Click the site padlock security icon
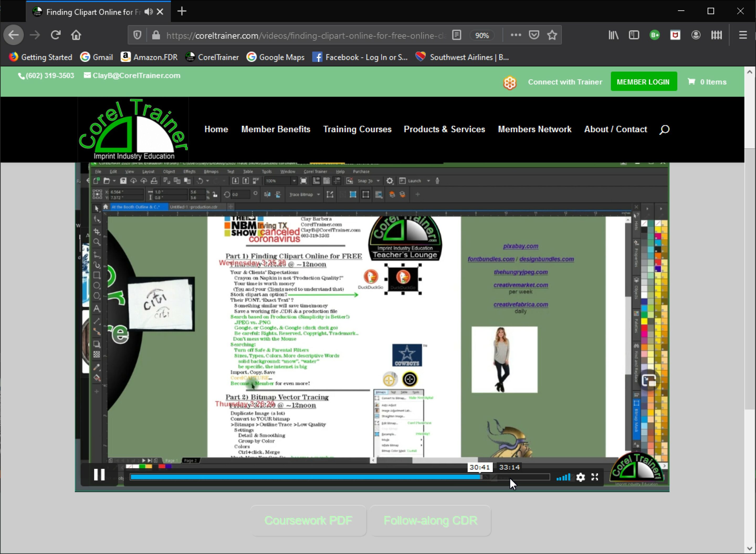Image resolution: width=756 pixels, height=554 pixels. click(x=156, y=35)
